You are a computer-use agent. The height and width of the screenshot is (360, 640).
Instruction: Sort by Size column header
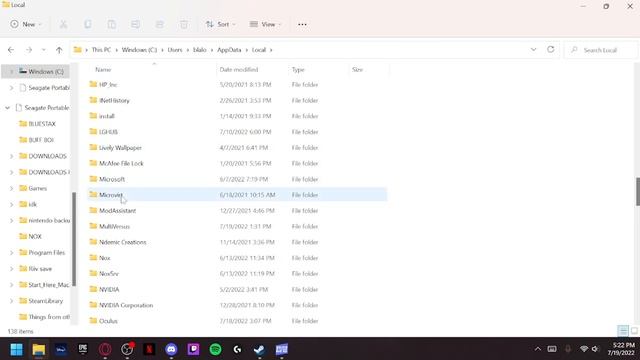pyautogui.click(x=357, y=70)
